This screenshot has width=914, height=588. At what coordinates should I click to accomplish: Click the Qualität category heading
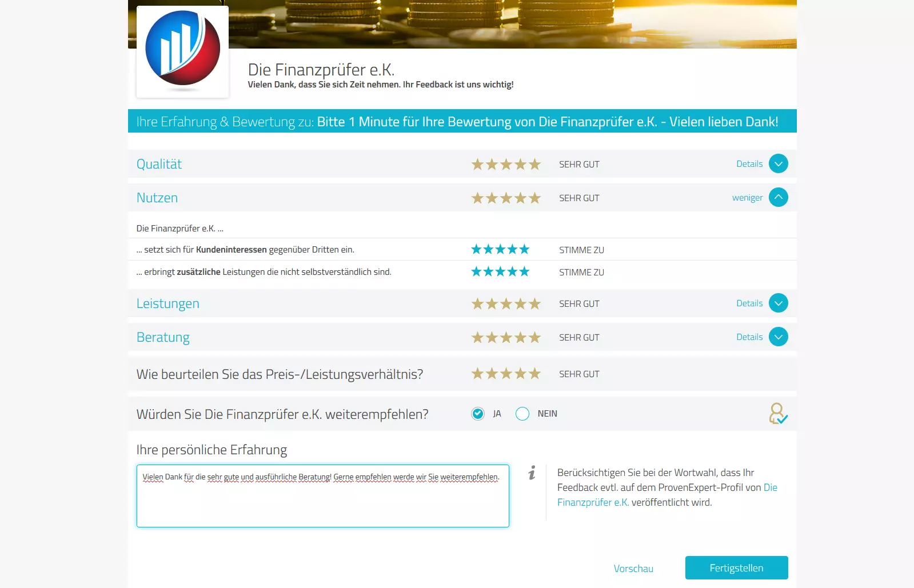[x=159, y=164]
